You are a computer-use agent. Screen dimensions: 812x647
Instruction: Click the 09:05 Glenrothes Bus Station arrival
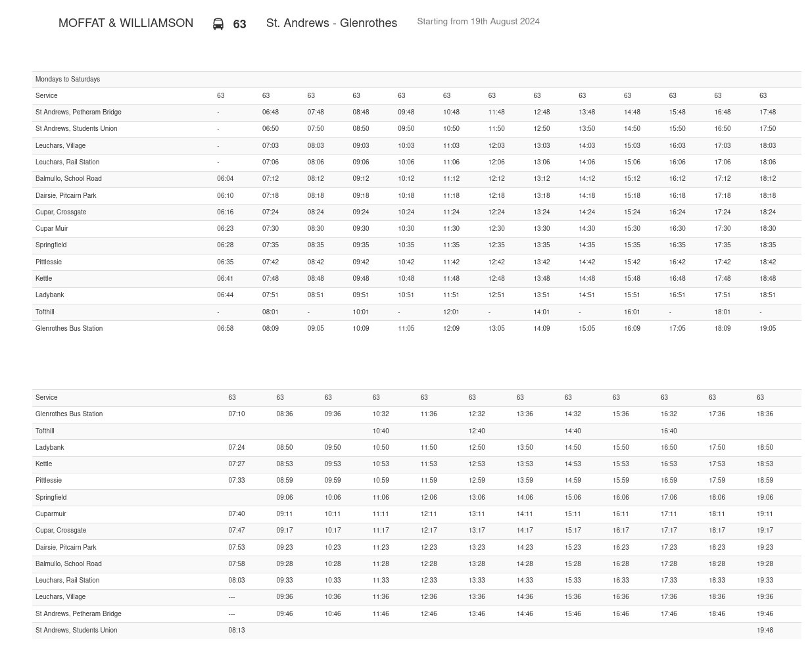(x=316, y=329)
